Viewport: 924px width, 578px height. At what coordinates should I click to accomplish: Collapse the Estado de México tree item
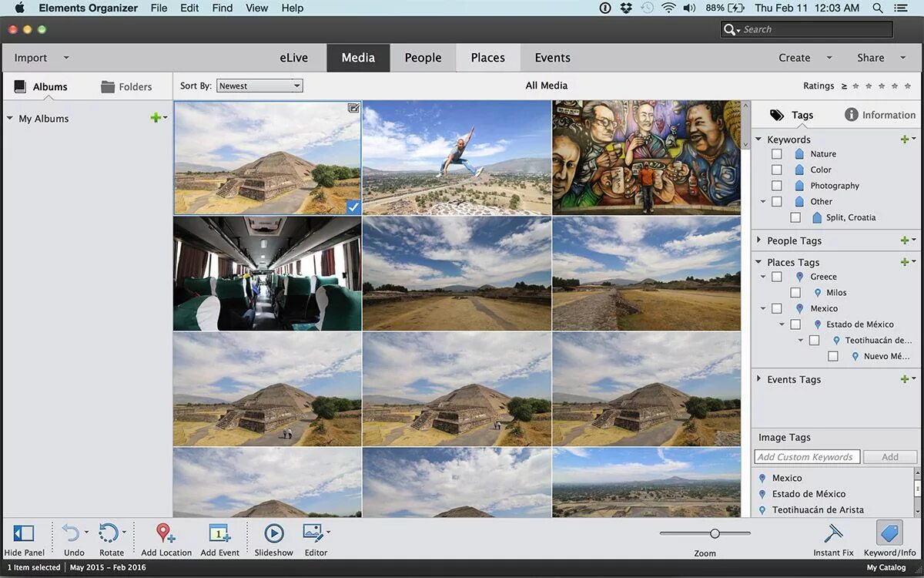click(782, 324)
